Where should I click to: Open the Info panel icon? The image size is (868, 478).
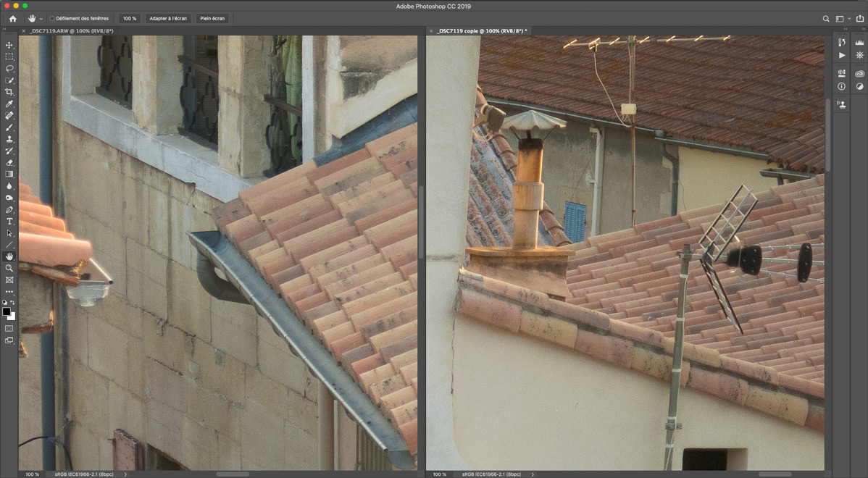[841, 86]
